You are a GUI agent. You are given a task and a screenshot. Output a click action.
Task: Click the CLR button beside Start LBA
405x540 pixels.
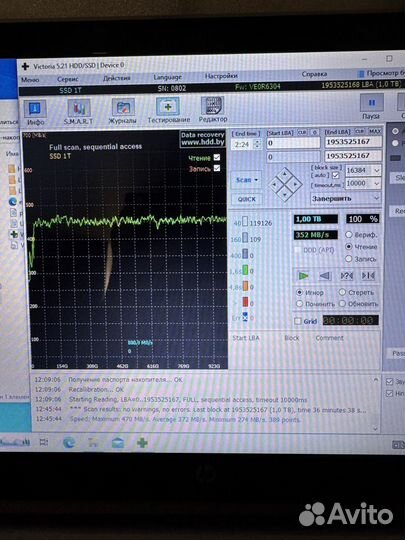(302, 133)
